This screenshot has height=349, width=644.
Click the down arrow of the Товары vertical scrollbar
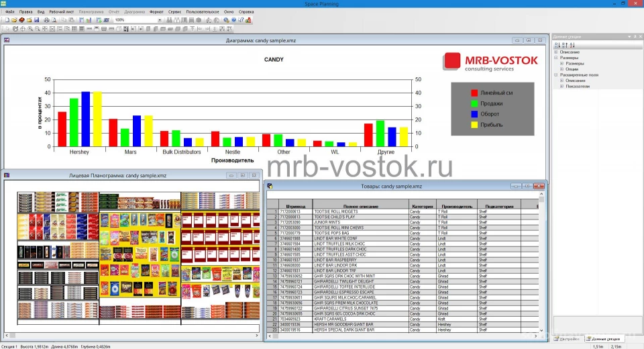coord(541,330)
